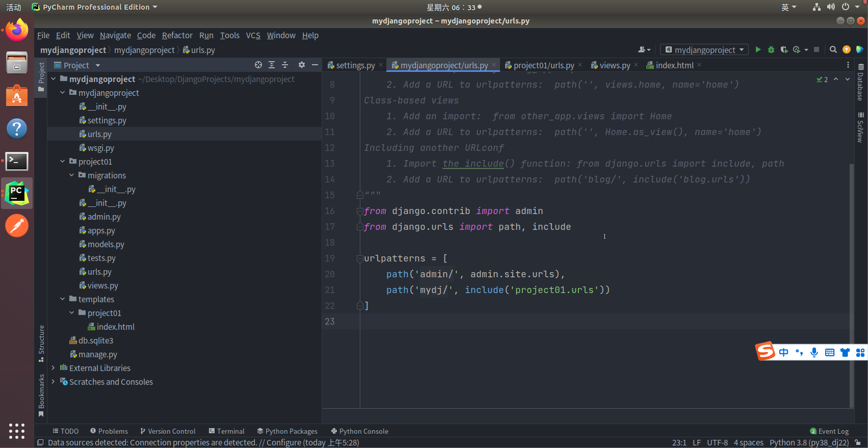Click the Stop square icon
This screenshot has height=448, width=868.
817,49
